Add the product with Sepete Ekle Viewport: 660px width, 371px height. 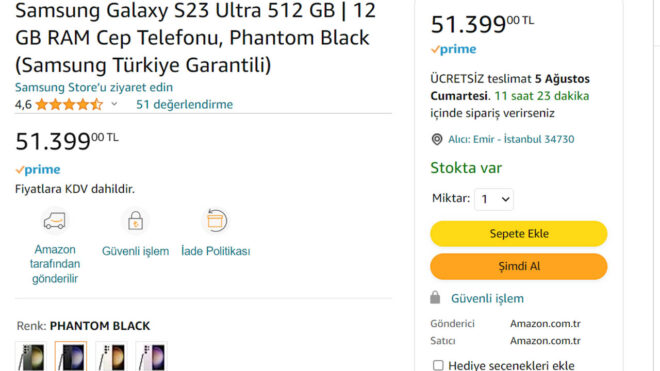(x=519, y=234)
